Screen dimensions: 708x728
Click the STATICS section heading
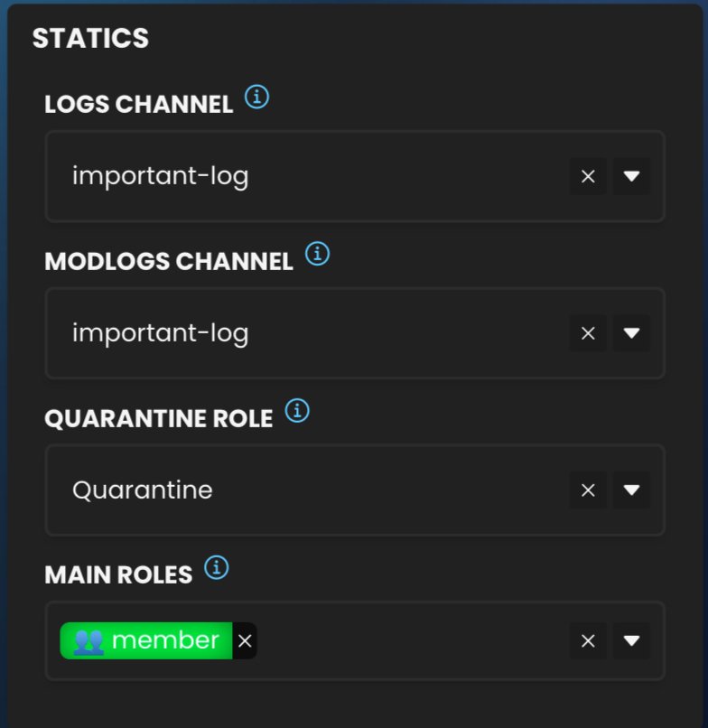tap(91, 39)
